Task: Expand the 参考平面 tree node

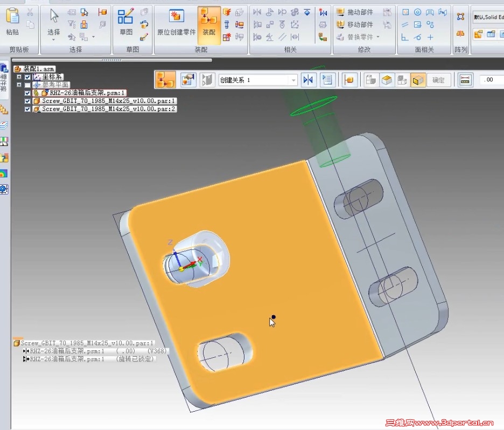Action: pyautogui.click(x=19, y=85)
